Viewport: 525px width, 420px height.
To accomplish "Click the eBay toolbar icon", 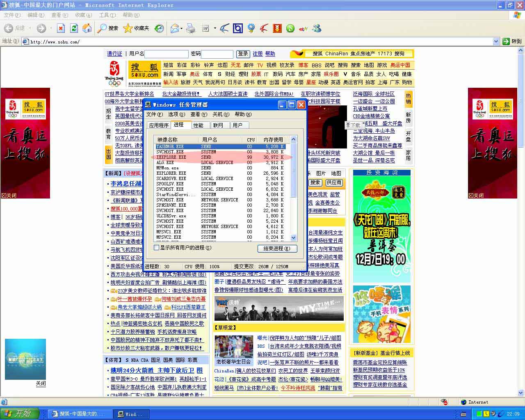I will click(x=304, y=28).
